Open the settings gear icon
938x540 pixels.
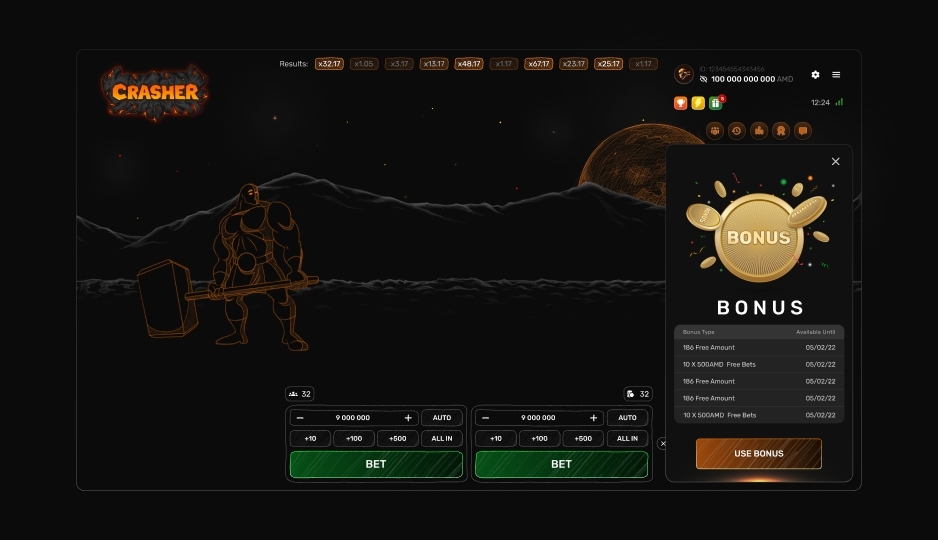[815, 75]
